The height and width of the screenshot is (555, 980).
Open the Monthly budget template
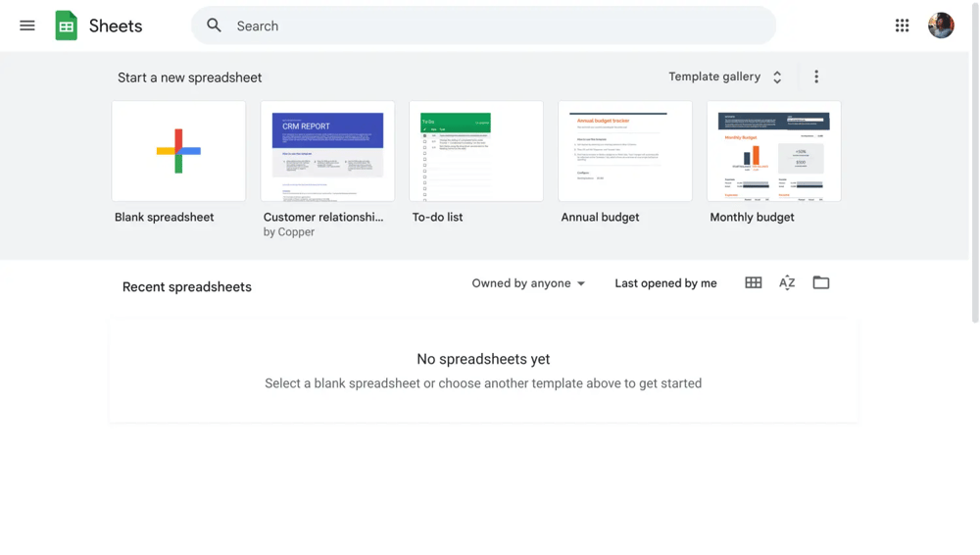(x=773, y=151)
